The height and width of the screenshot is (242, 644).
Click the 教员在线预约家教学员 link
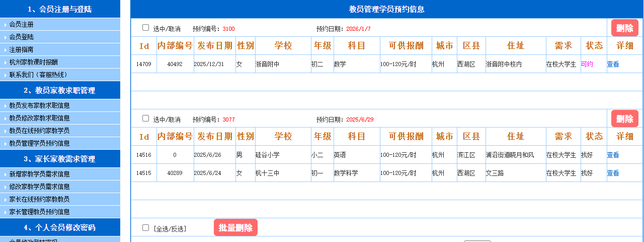pos(40,131)
